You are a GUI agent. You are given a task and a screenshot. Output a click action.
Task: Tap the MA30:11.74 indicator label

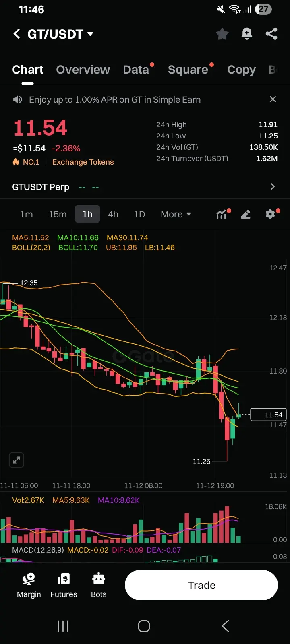127,237
